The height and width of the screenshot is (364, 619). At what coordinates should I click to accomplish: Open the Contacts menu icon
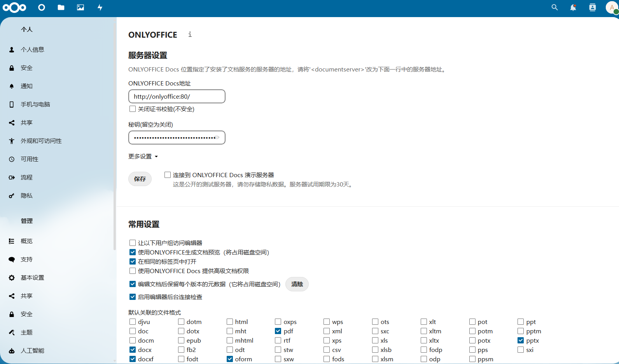pos(592,7)
